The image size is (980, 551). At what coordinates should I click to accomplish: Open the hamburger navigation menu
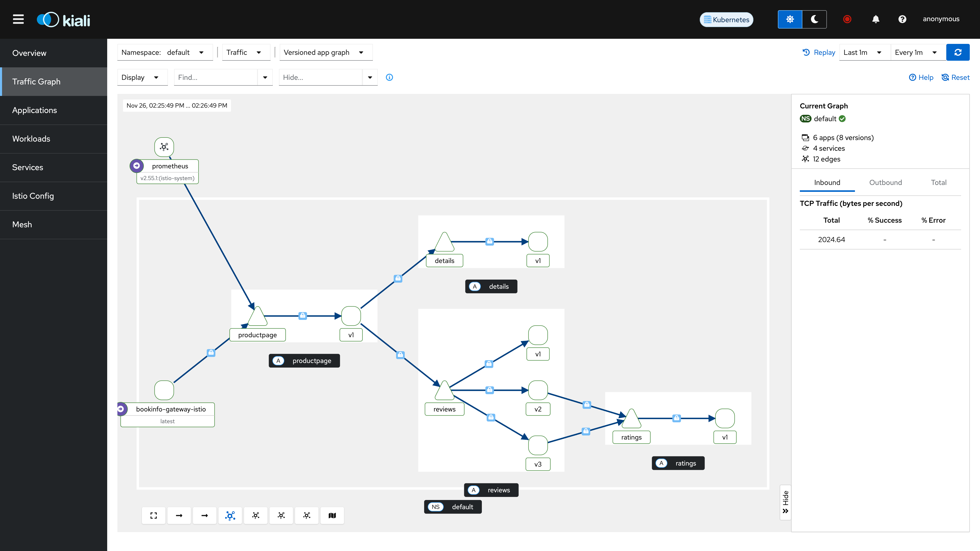tap(18, 19)
